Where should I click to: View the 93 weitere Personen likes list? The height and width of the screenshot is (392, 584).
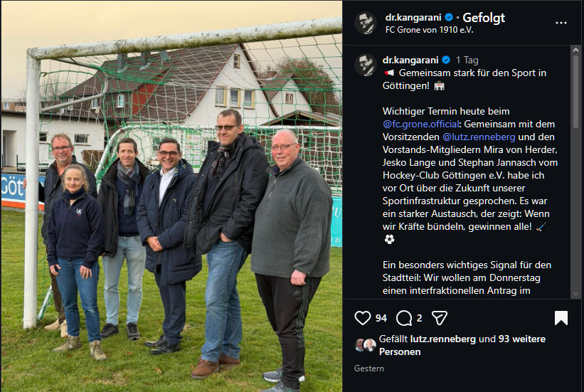(462, 345)
